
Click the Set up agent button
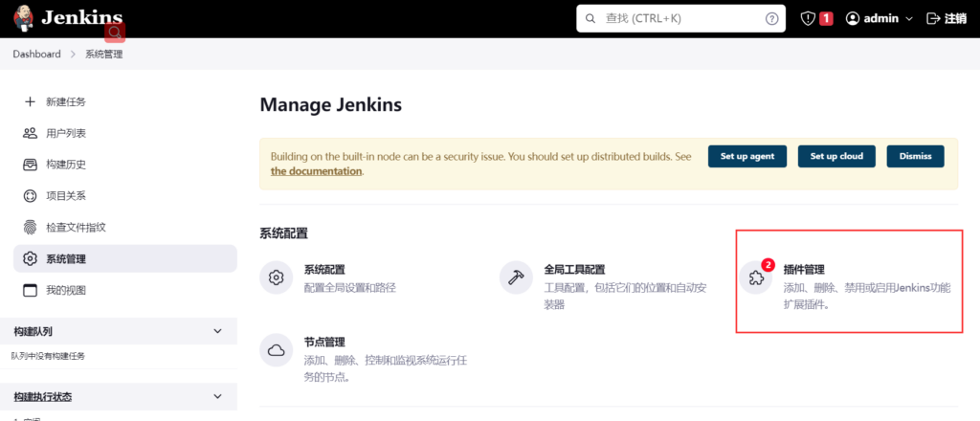pyautogui.click(x=747, y=156)
